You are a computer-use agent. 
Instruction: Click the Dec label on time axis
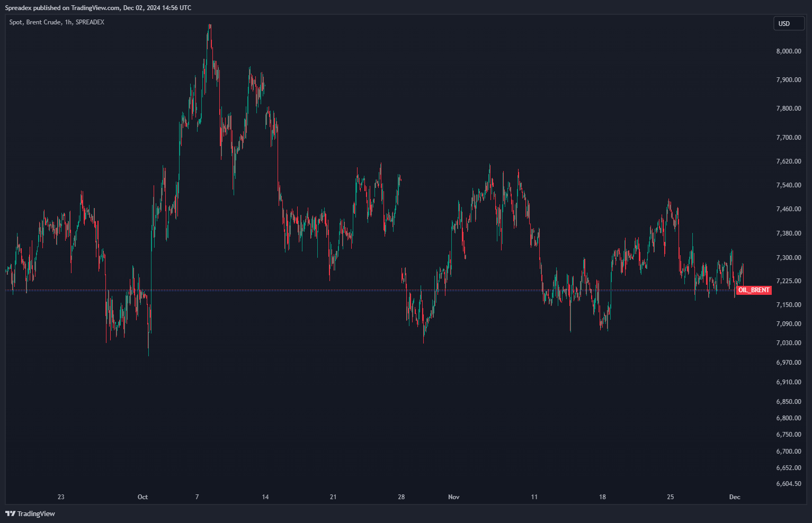pos(735,497)
